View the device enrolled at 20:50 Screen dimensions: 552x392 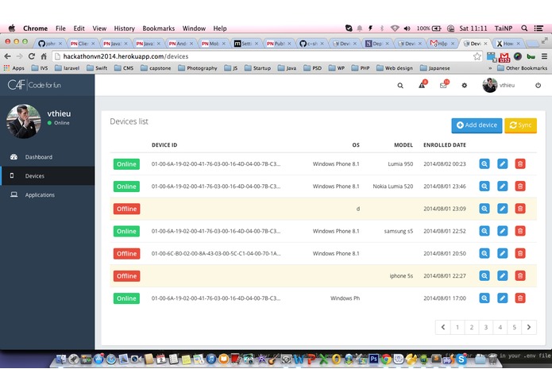click(x=484, y=253)
